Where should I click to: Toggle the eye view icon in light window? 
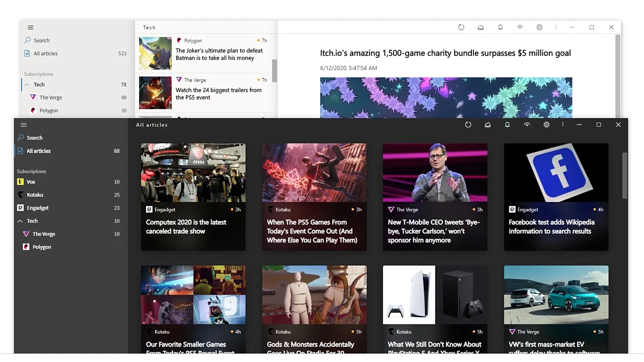click(520, 27)
